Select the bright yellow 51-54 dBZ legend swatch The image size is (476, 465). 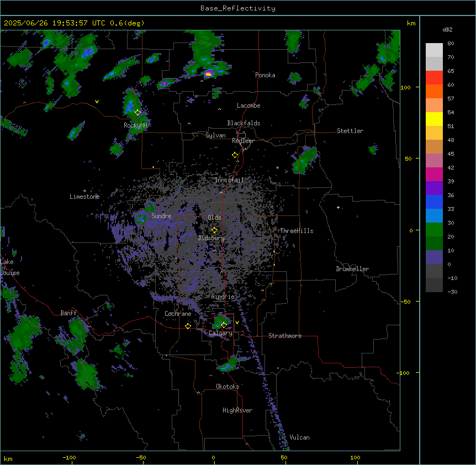434,119
